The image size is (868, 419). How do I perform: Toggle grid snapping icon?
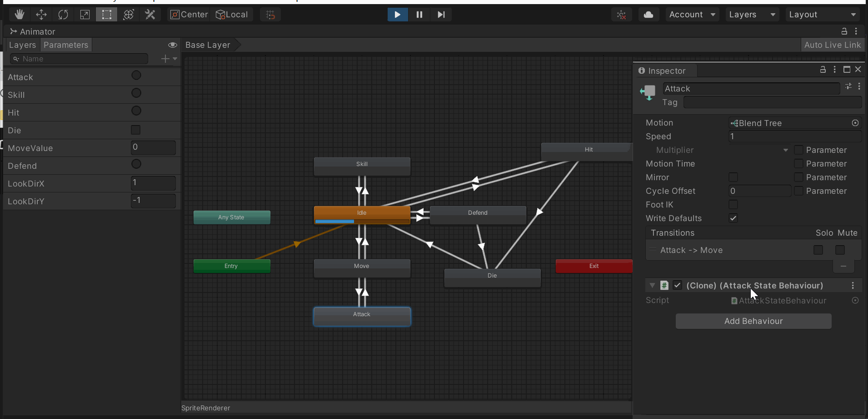point(270,15)
